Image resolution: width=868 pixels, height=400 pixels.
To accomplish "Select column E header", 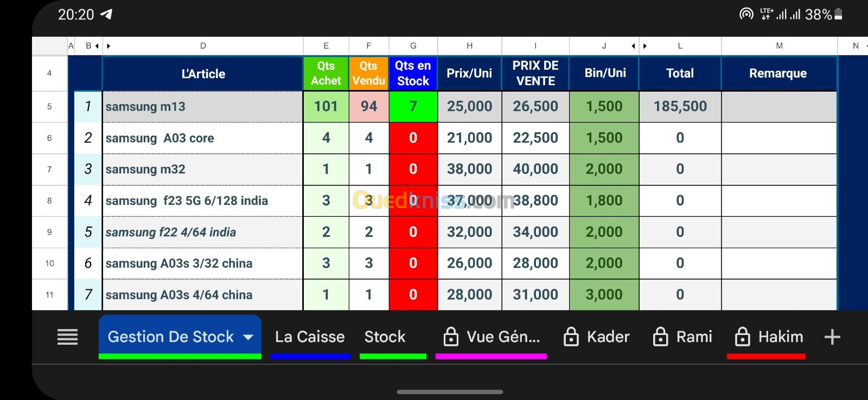I will [x=326, y=46].
